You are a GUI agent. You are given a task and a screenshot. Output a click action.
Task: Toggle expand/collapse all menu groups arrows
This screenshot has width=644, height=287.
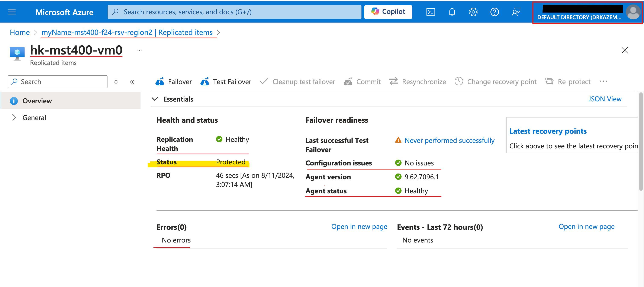pyautogui.click(x=116, y=82)
